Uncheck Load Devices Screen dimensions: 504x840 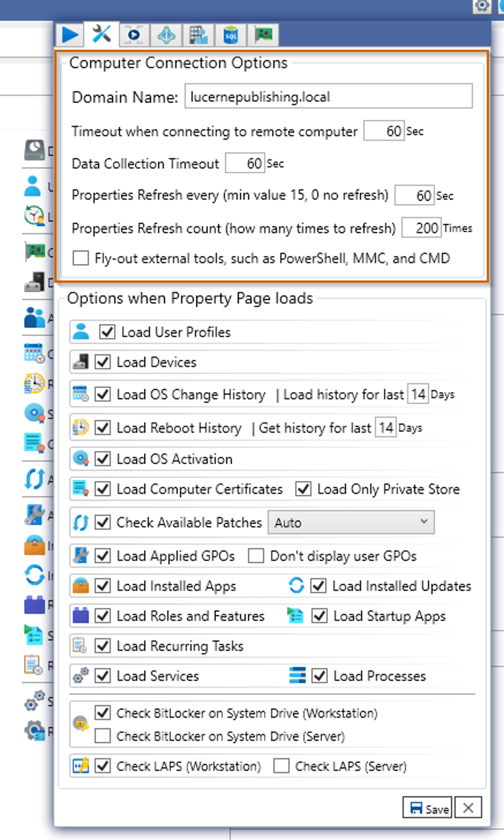103,362
